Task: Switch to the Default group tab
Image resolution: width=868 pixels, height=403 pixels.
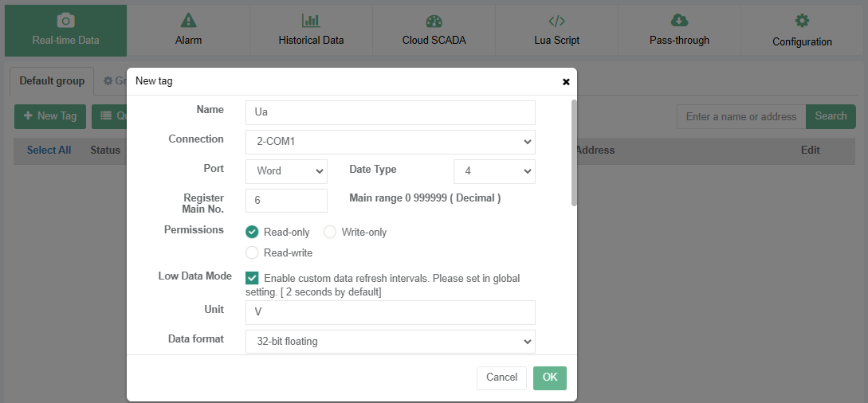Action: (x=52, y=81)
